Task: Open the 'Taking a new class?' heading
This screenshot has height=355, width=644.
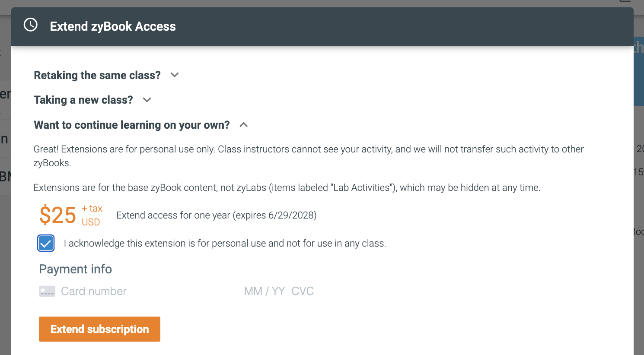Action: tap(83, 100)
